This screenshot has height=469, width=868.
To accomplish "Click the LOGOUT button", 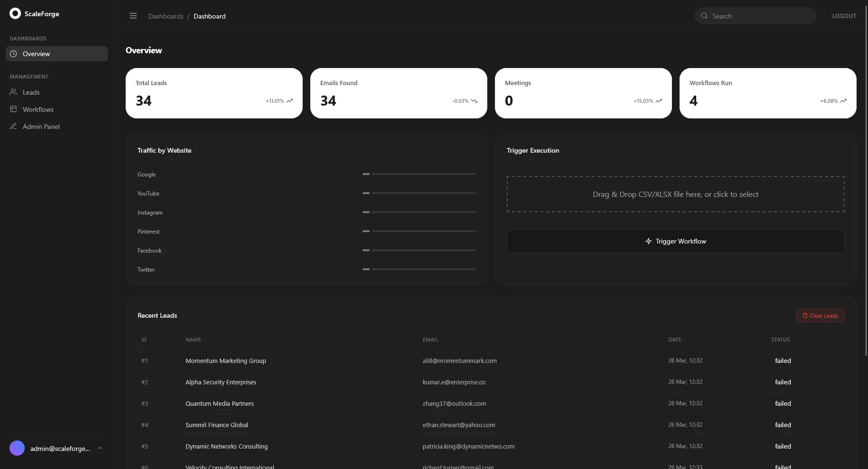I will point(844,16).
